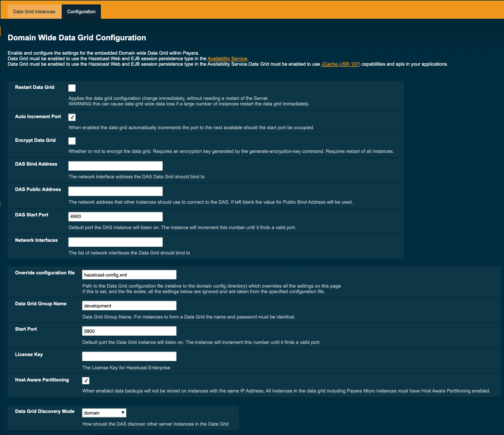The width and height of the screenshot is (504, 435).
Task: Open the Availability Service link
Action: tap(227, 59)
